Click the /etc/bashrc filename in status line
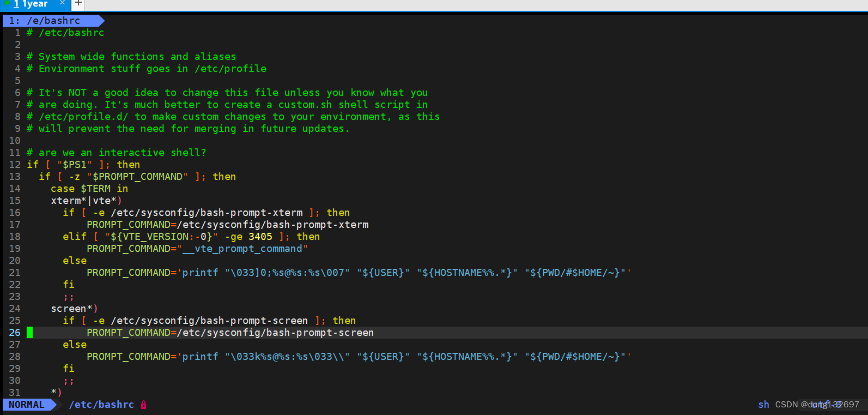This screenshot has width=868, height=415. coord(101,405)
